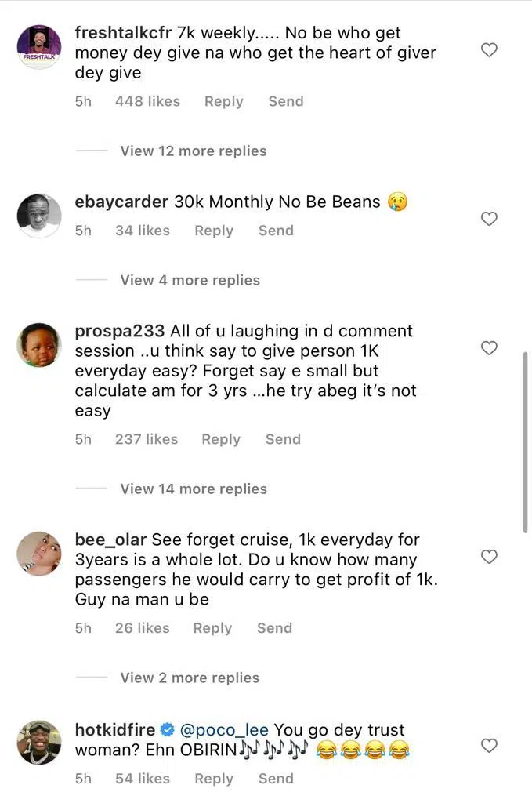Screen dimensions: 532x803
Task: Open freshtalkcfr's profile picture
Action: (x=39, y=47)
